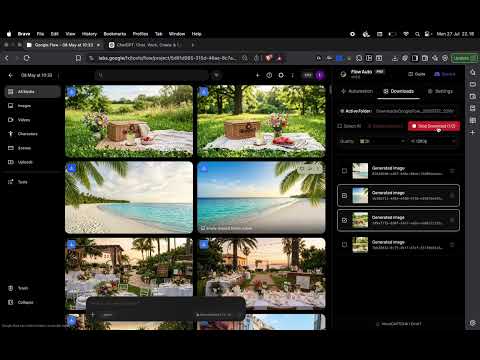Click the Brave Update button
This screenshot has height=360, width=480.
pyautogui.click(x=465, y=58)
